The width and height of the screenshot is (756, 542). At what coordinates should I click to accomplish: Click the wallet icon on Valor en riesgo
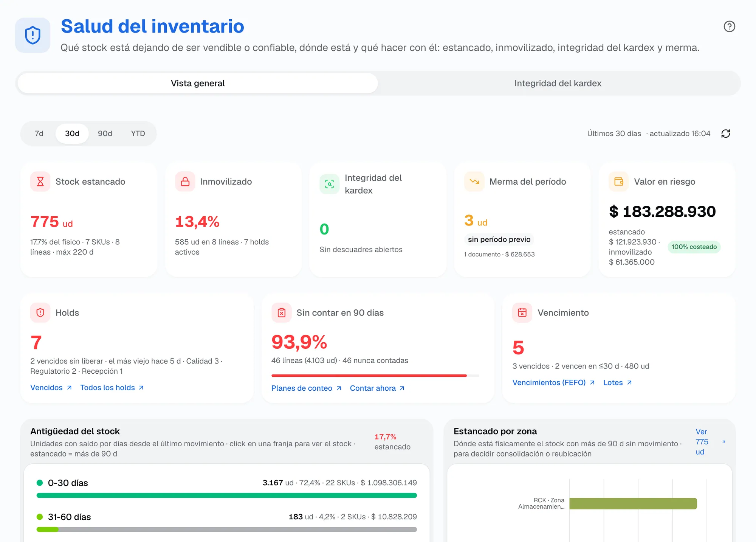619,182
